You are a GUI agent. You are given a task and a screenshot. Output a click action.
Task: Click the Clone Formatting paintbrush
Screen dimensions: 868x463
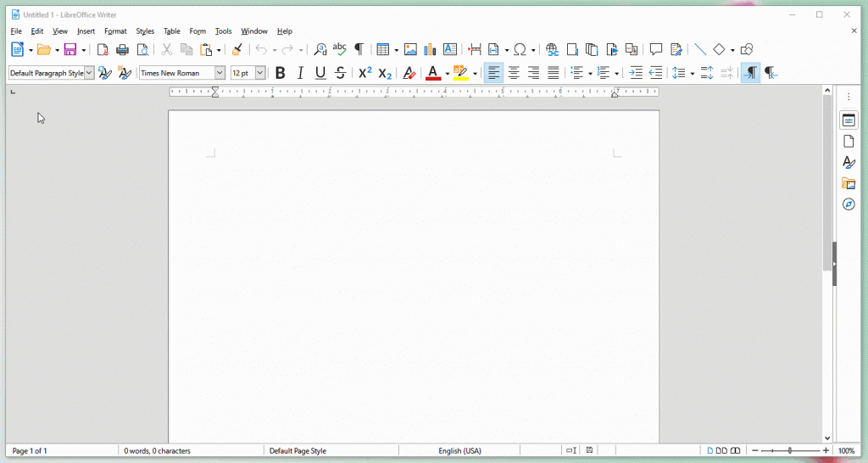click(x=237, y=50)
